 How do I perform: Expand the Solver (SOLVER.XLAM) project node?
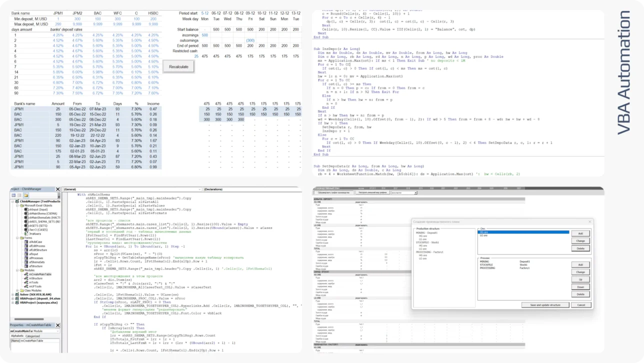pyautogui.click(x=12, y=294)
